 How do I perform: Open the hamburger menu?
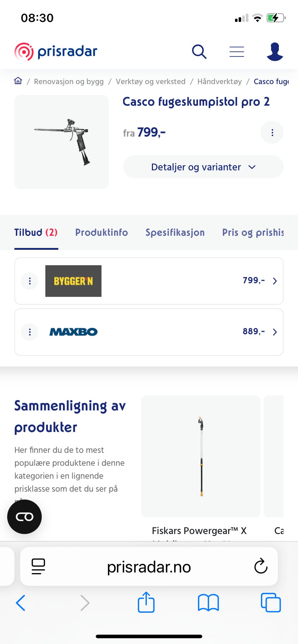pyautogui.click(x=237, y=52)
